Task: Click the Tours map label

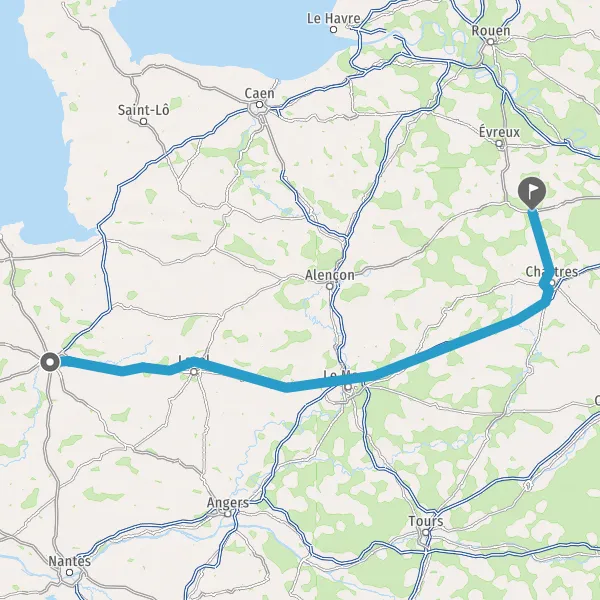Action: tap(426, 521)
